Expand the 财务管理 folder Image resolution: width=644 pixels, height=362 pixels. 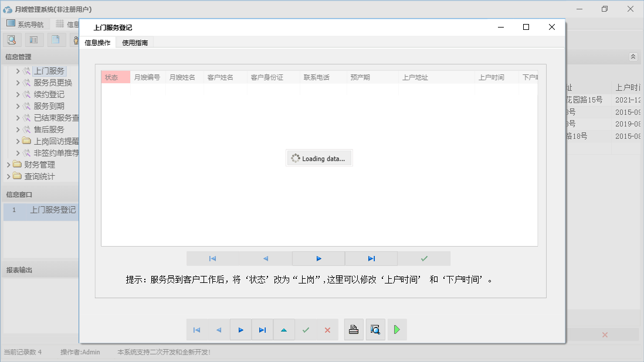point(8,165)
